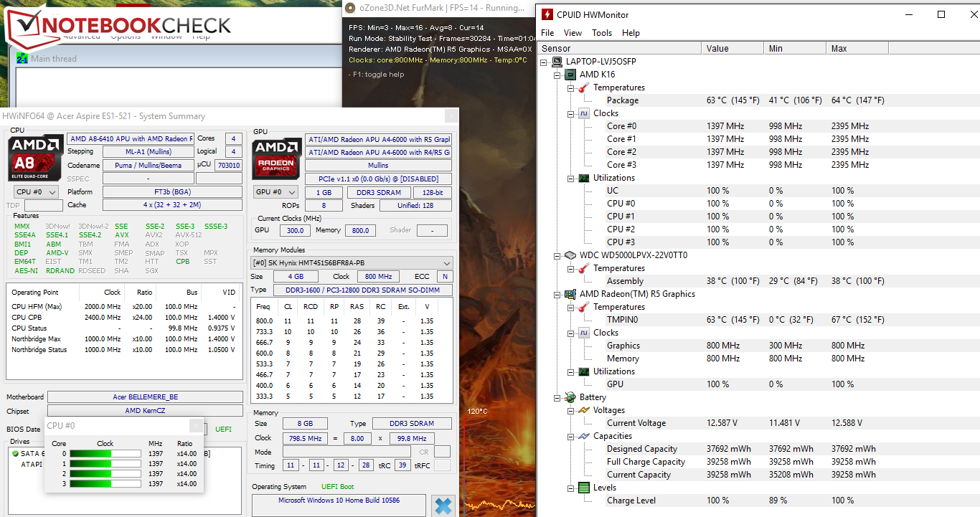The width and height of the screenshot is (980, 517).
Task: Collapse the Battery node in HWMonitor
Action: coord(557,397)
